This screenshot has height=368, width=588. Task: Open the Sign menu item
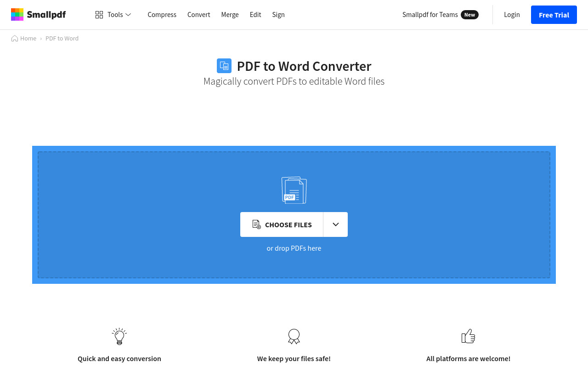point(278,15)
